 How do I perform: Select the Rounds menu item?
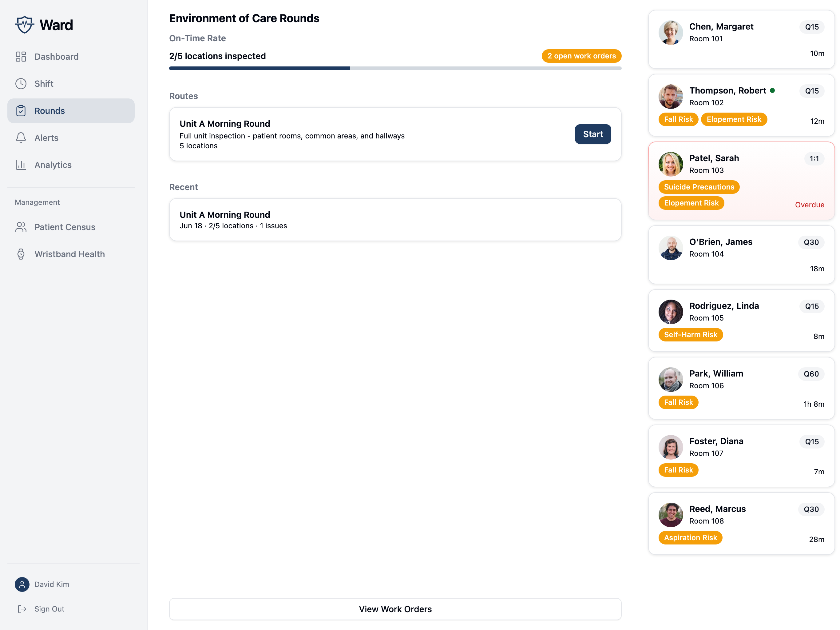point(71,110)
